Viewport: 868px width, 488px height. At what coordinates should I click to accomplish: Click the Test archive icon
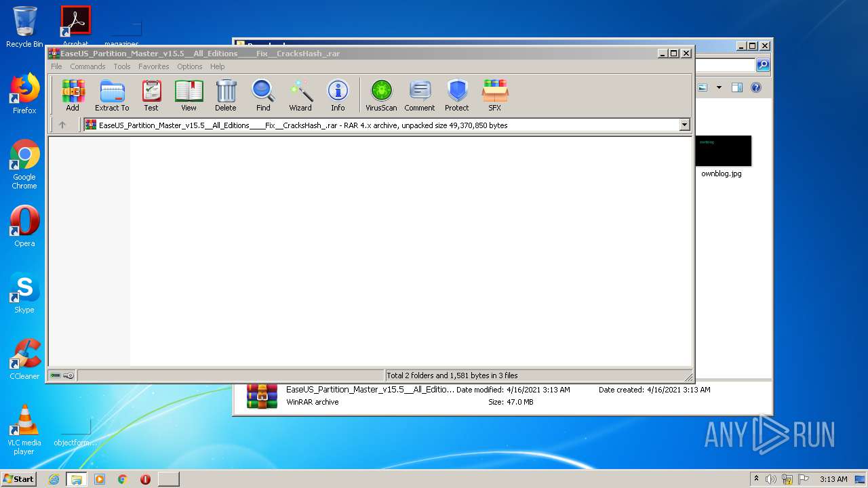click(x=151, y=95)
